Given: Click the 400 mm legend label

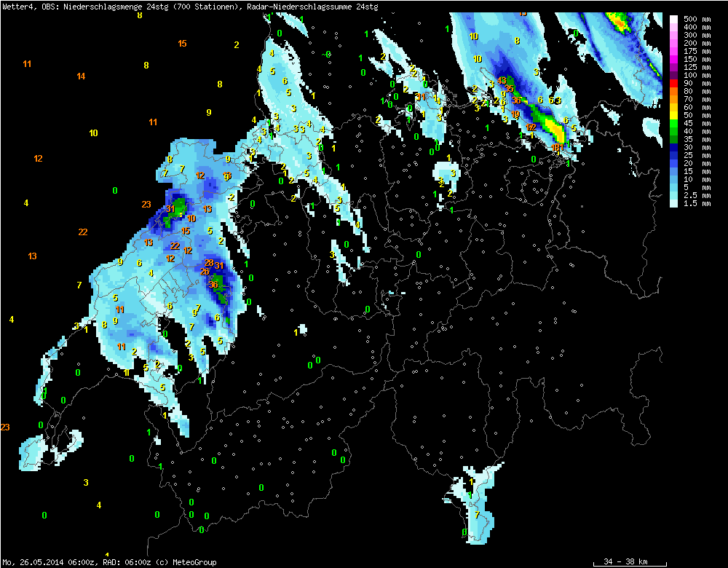Looking at the screenshot, I should tap(697, 27).
